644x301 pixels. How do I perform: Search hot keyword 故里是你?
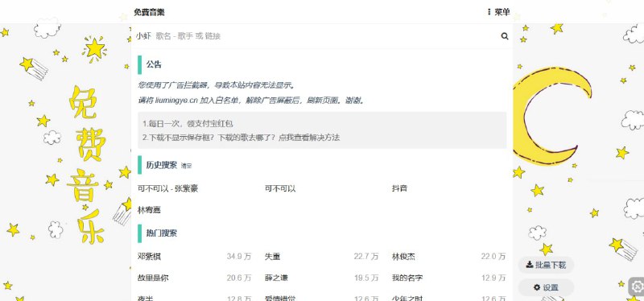(x=153, y=278)
